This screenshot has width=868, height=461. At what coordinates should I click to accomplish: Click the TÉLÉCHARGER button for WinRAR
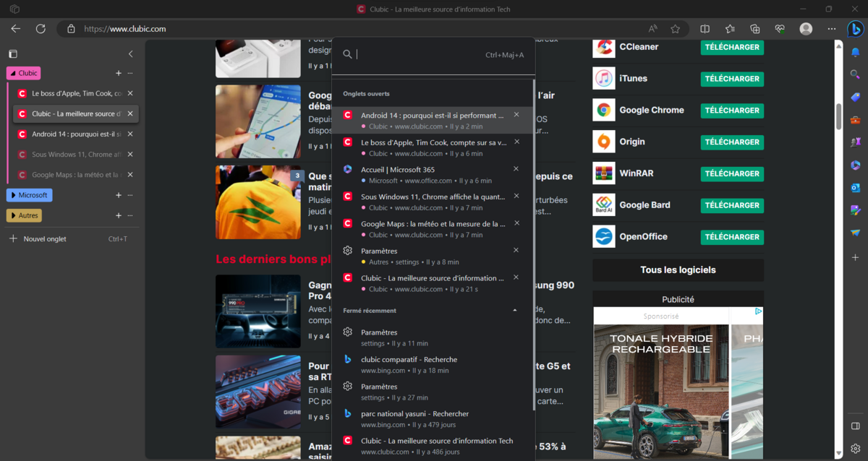tap(732, 173)
